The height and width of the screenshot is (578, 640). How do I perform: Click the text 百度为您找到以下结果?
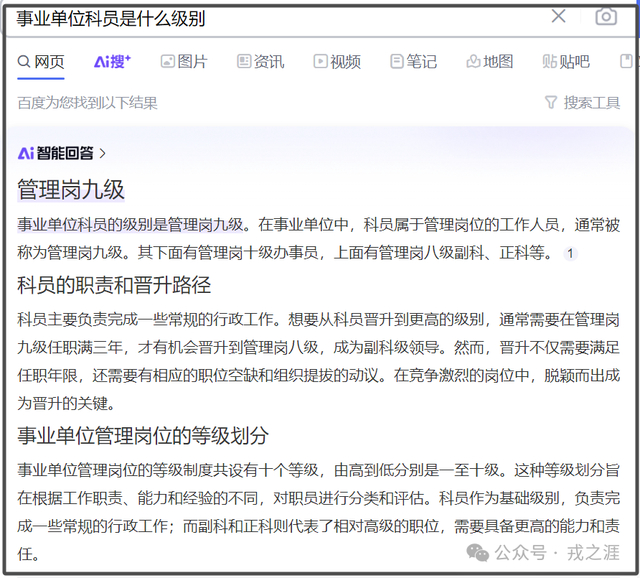coord(87,103)
